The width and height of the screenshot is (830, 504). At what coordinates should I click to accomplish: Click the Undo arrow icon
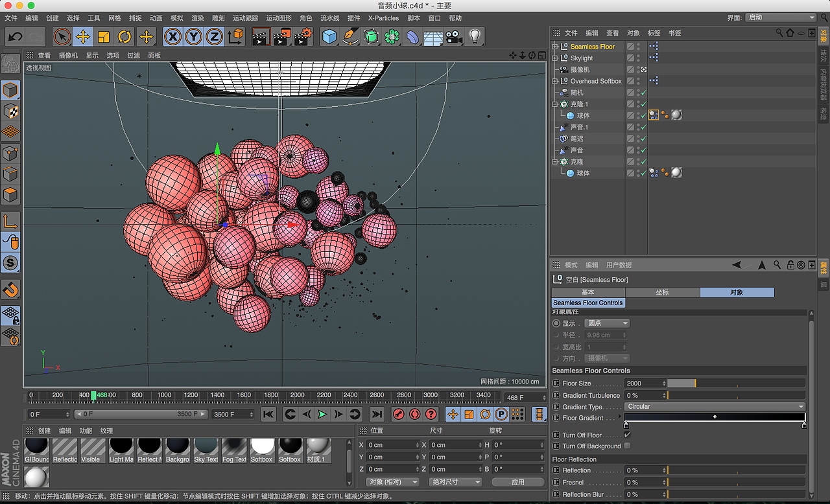pyautogui.click(x=15, y=37)
